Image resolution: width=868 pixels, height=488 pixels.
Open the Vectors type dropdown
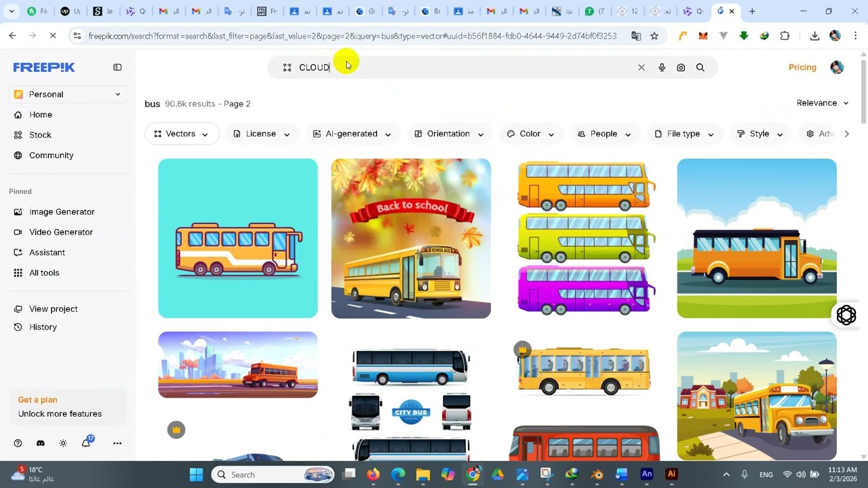tap(182, 134)
